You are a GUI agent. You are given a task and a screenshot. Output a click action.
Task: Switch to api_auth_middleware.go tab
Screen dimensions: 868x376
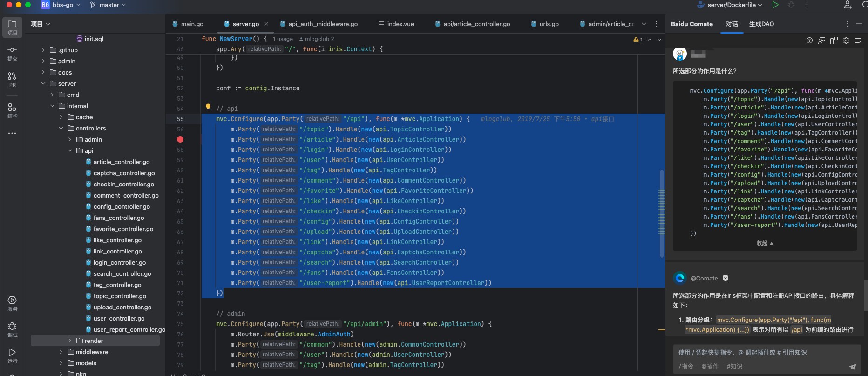319,24
